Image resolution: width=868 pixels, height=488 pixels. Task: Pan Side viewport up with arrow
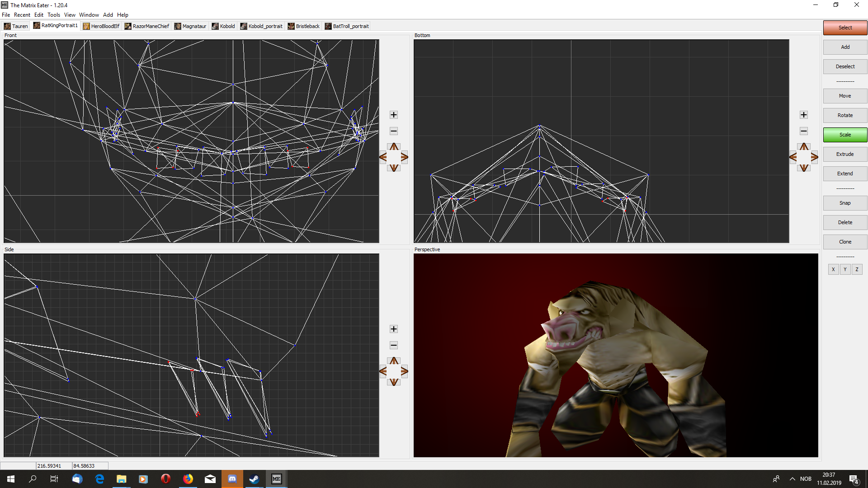[x=394, y=361]
